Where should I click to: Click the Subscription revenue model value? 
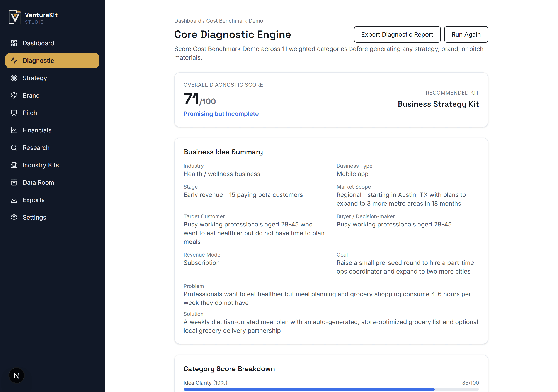201,263
